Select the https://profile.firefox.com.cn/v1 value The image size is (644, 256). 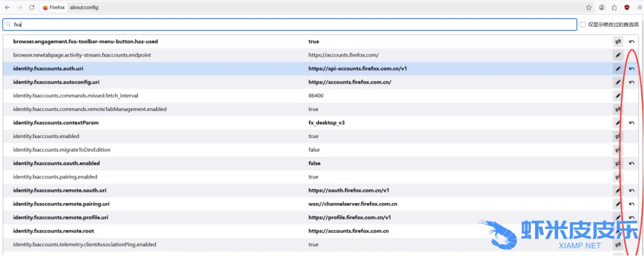[x=350, y=217]
